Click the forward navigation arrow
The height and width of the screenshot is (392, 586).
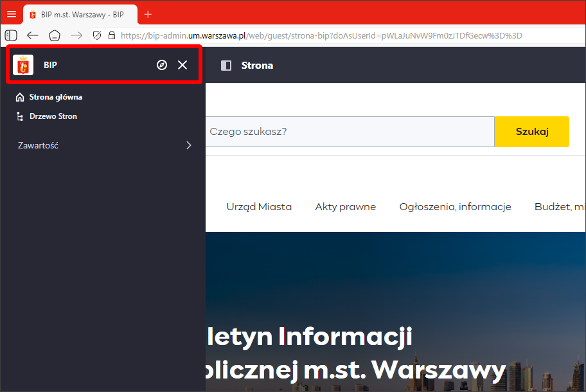76,35
